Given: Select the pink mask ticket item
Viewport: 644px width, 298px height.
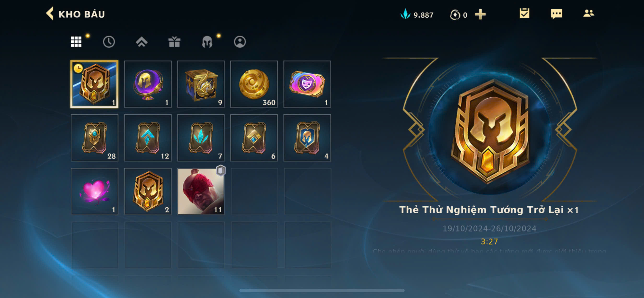Looking at the screenshot, I should 307,84.
